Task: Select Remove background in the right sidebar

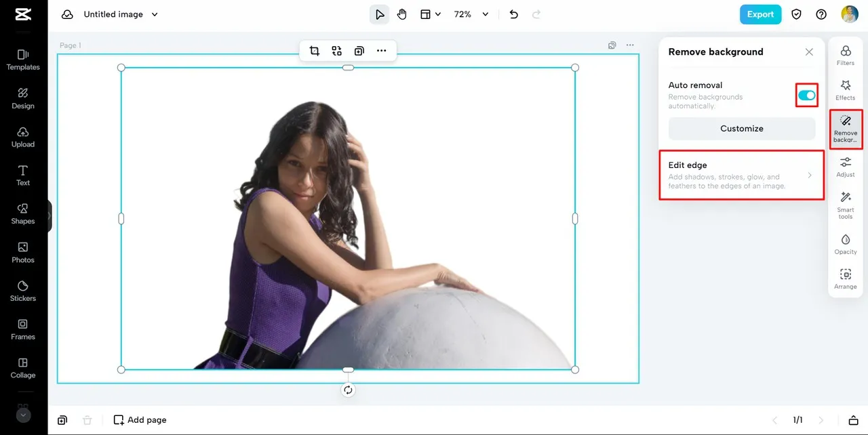Action: (x=845, y=127)
